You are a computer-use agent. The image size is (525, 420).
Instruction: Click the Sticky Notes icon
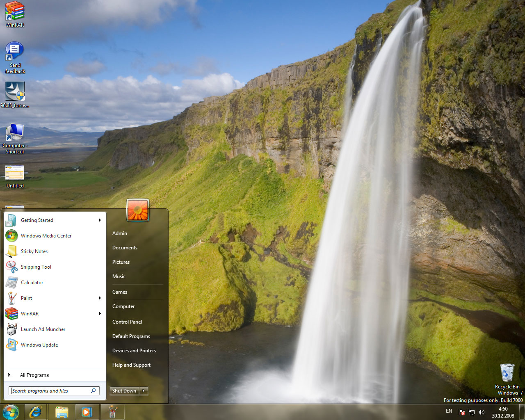tap(11, 251)
